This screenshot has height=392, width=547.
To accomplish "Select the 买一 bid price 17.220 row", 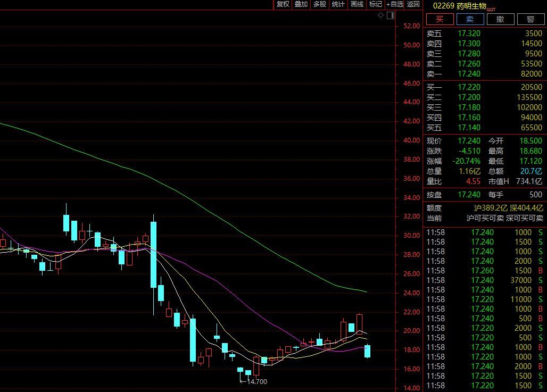I will [x=484, y=87].
